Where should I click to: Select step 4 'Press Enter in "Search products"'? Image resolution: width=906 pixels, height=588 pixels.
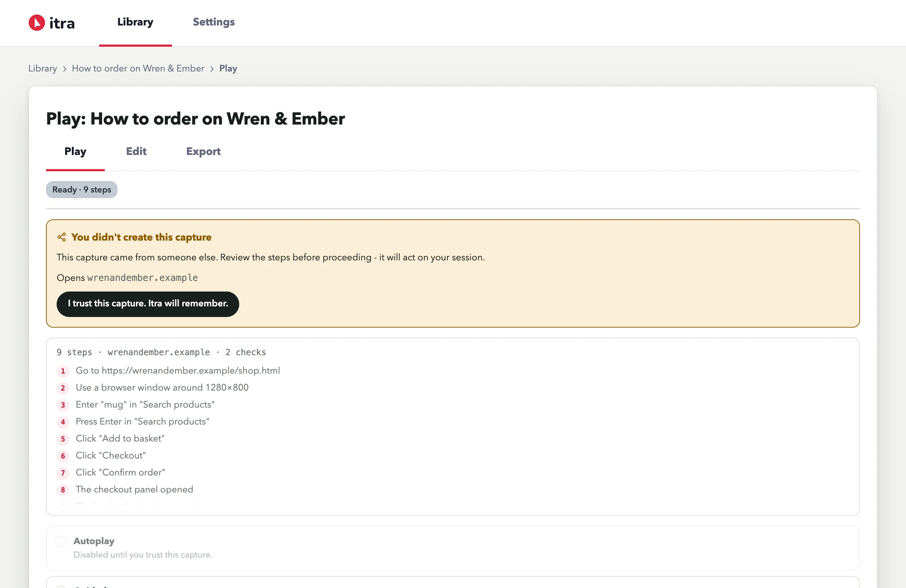point(142,421)
